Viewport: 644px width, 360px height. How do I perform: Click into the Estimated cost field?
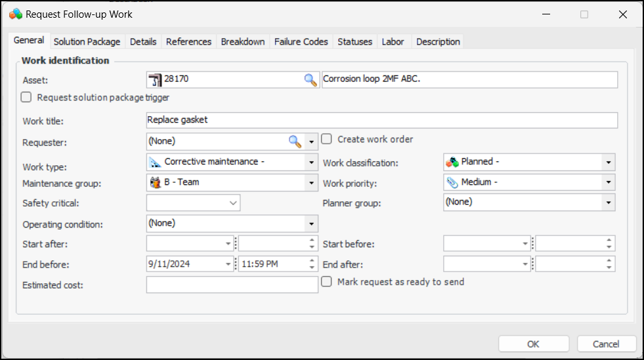pos(232,285)
